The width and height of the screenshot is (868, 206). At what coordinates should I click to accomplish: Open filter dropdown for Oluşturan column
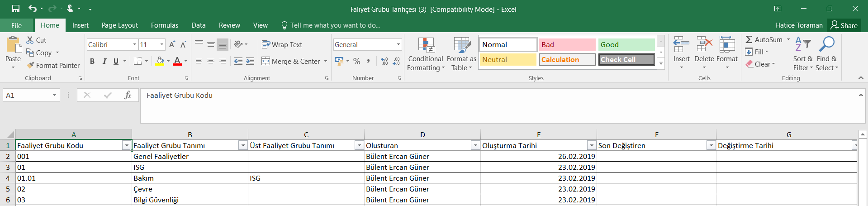[475, 145]
